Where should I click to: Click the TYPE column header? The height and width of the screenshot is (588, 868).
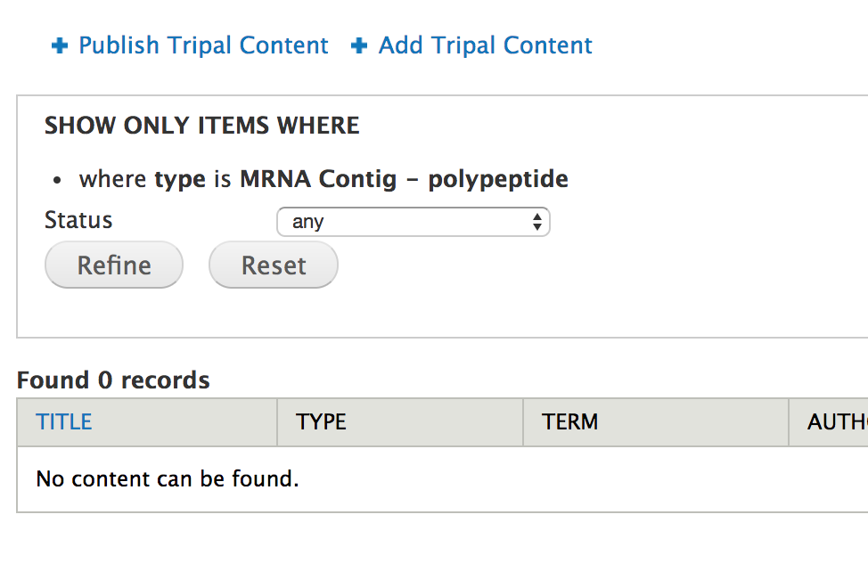click(320, 421)
